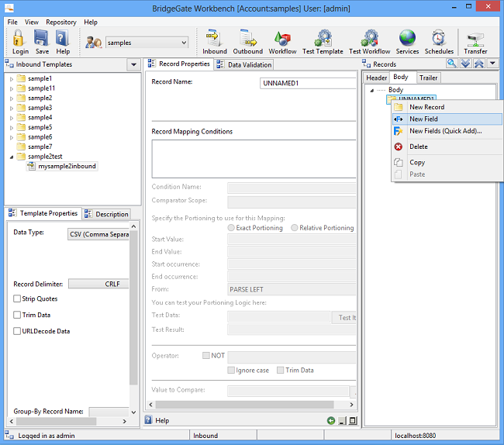
Task: Click the Record Mapping Conditions list box
Action: point(254,159)
